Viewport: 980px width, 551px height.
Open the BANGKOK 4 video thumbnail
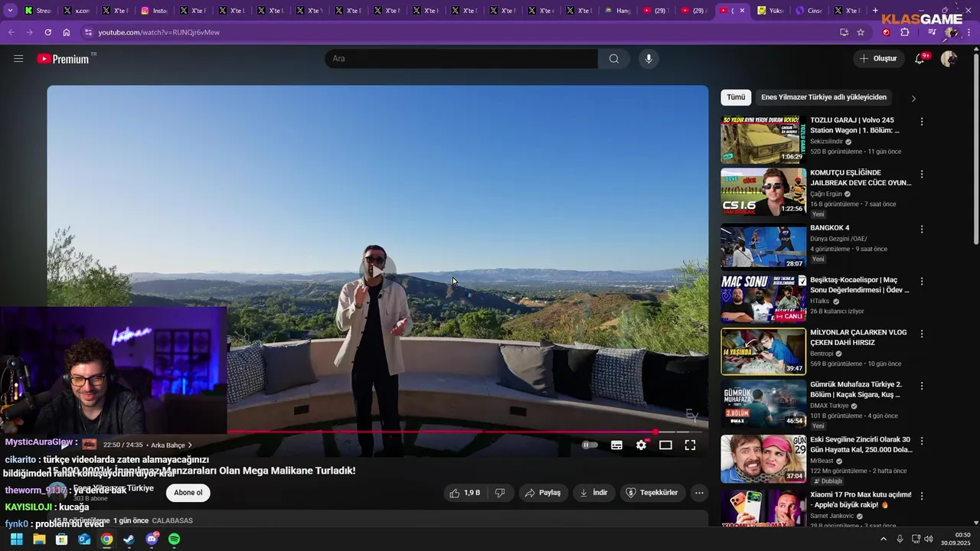point(763,246)
